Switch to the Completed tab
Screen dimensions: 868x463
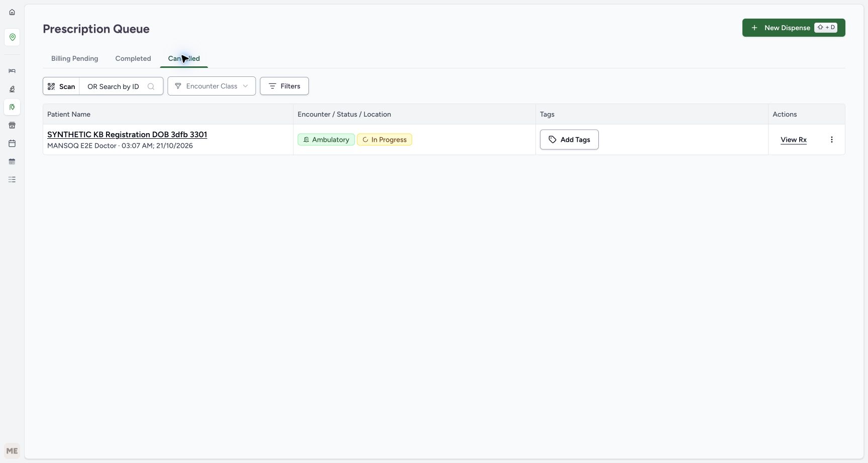click(133, 58)
